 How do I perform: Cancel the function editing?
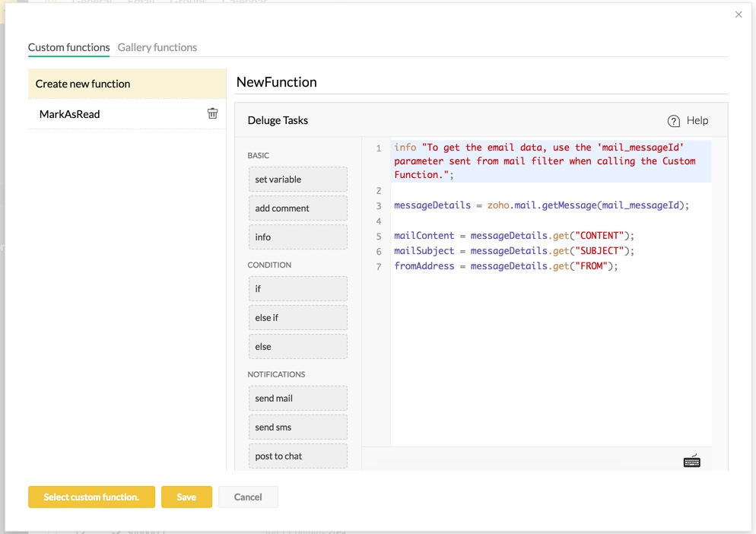[x=248, y=497]
